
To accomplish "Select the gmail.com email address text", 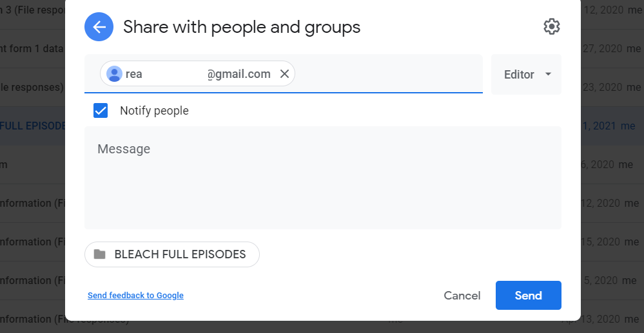I will click(x=239, y=74).
